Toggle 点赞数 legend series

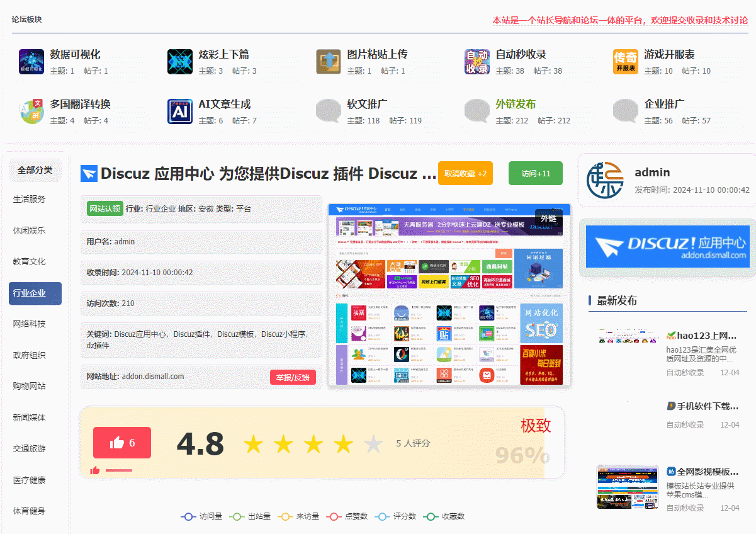(347, 516)
